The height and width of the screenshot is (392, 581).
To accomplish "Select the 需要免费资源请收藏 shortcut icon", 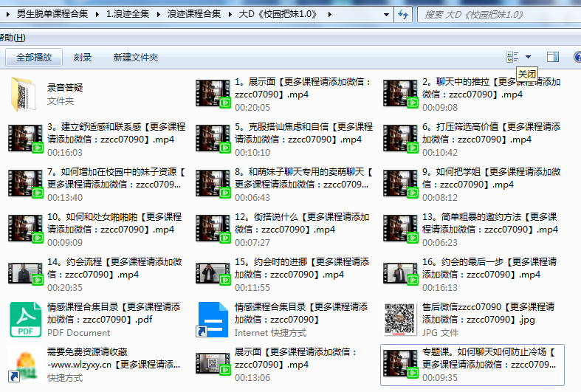I will (23, 365).
